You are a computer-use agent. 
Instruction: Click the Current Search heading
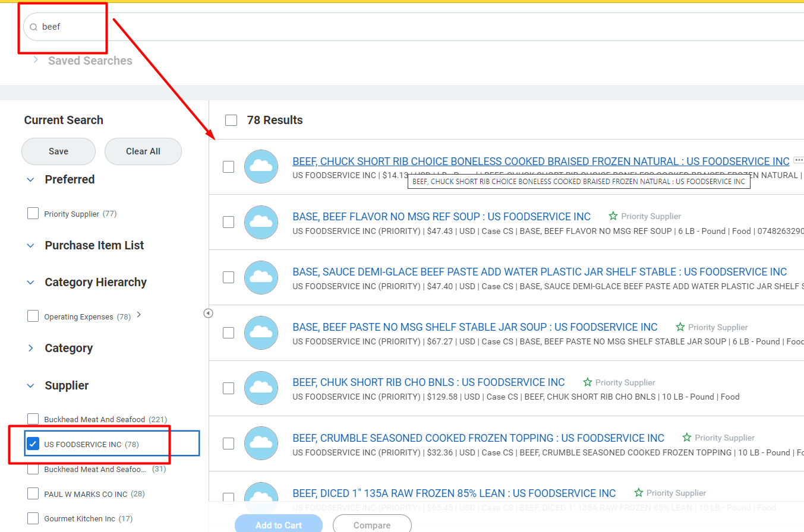click(x=64, y=120)
